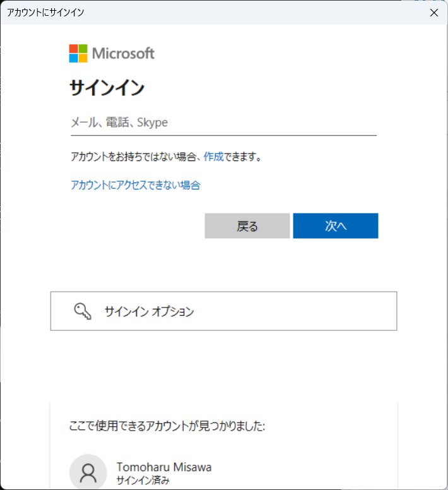Click the サインイン オプション label text
The height and width of the screenshot is (490, 448).
[150, 311]
